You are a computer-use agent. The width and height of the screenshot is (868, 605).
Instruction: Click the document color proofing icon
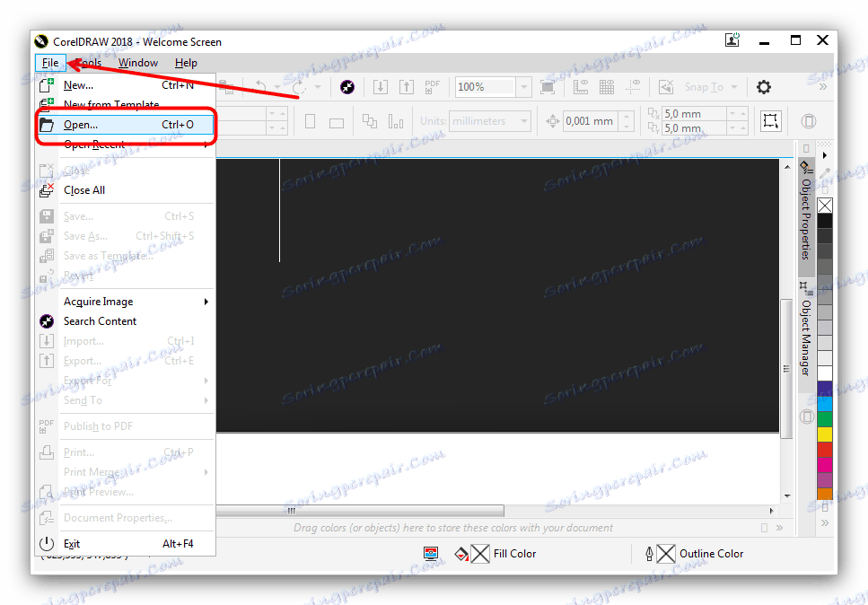(x=431, y=554)
